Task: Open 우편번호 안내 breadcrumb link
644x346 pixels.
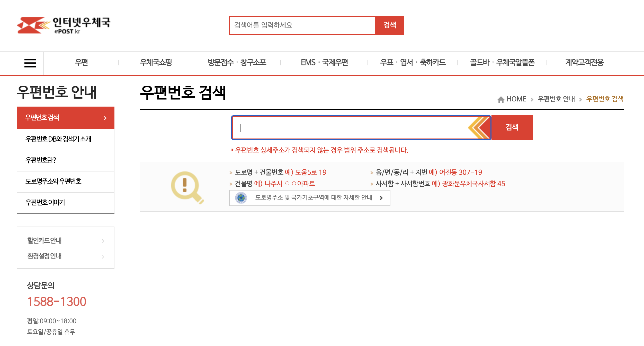Action: tap(556, 99)
